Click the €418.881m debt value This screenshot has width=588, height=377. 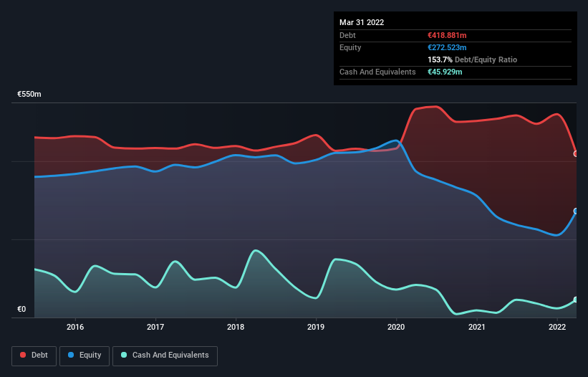[x=447, y=35]
